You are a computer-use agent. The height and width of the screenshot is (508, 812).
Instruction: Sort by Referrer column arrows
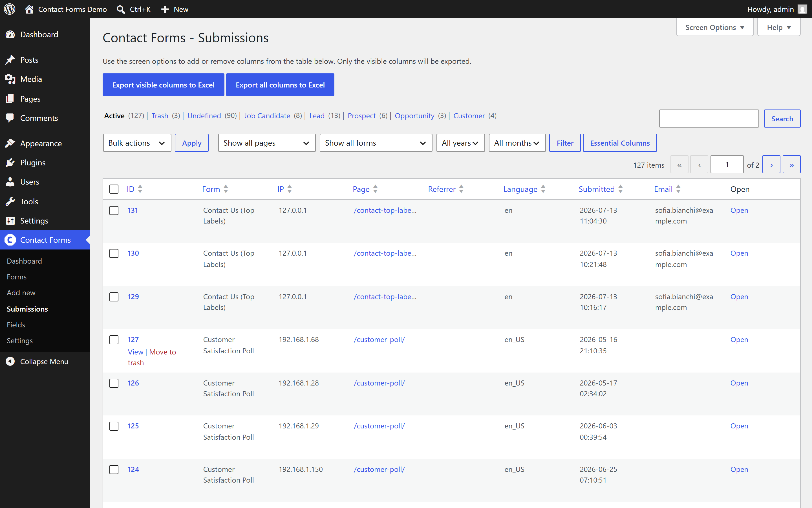point(461,189)
